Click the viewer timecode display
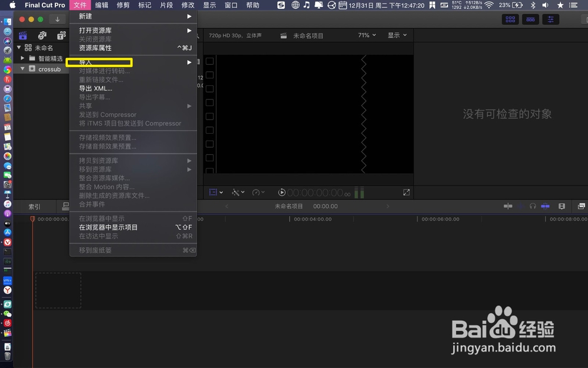This screenshot has height=368, width=588. coord(319,193)
